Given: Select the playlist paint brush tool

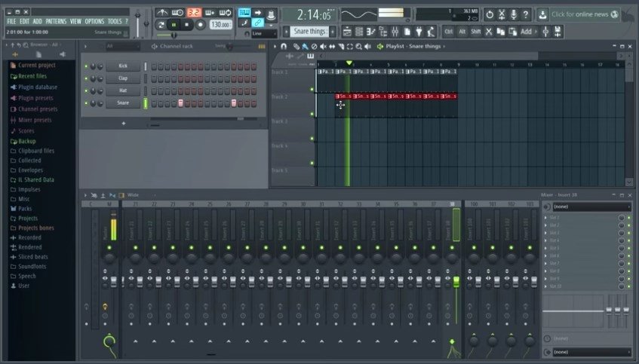Looking at the screenshot, I should 306,47.
